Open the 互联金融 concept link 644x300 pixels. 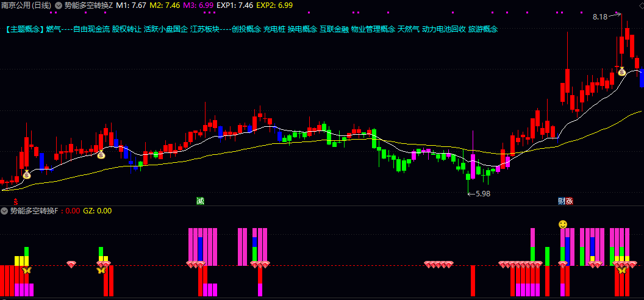334,29
